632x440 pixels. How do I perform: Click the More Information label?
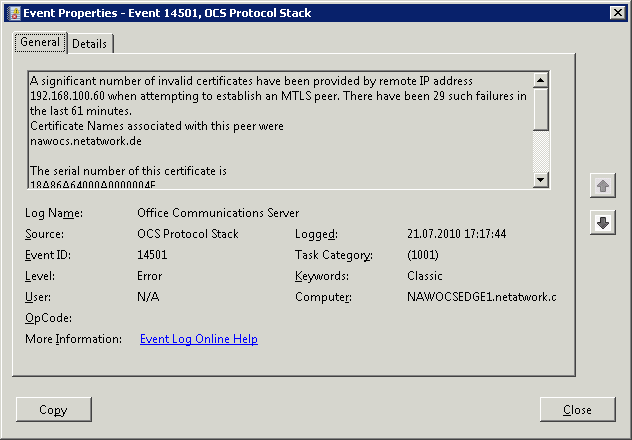tap(73, 339)
